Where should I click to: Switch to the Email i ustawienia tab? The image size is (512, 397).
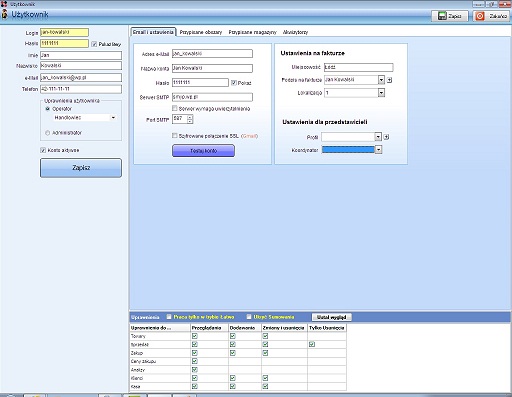[x=153, y=32]
